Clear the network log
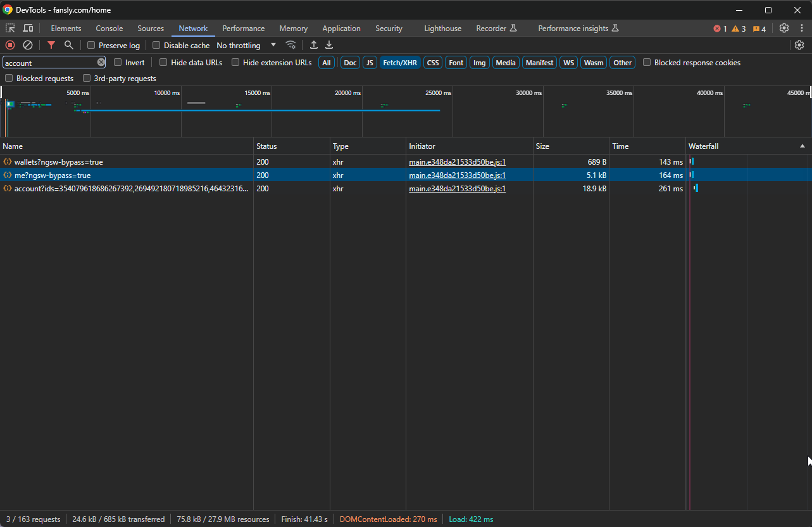 (28, 45)
